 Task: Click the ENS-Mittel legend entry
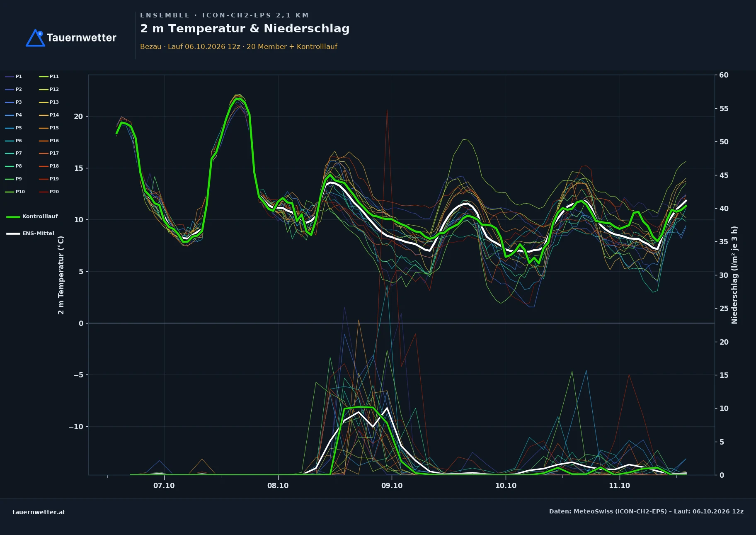(30, 233)
